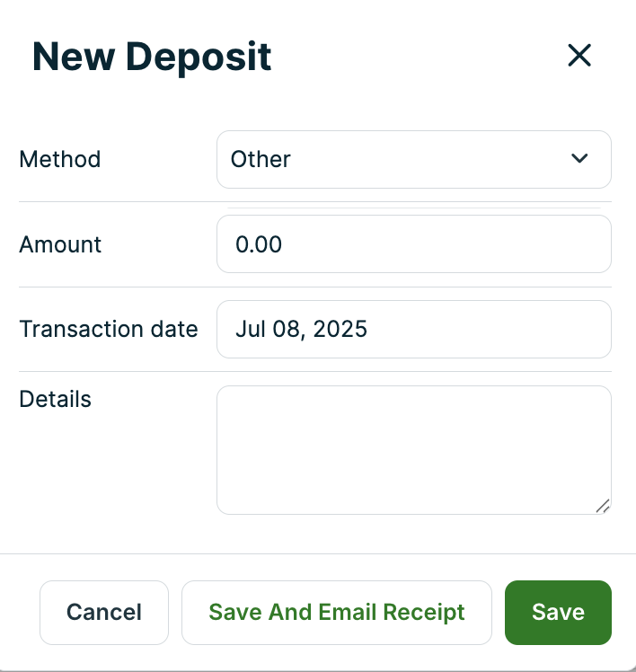Click the Jul 08, 2025 date value

click(302, 329)
